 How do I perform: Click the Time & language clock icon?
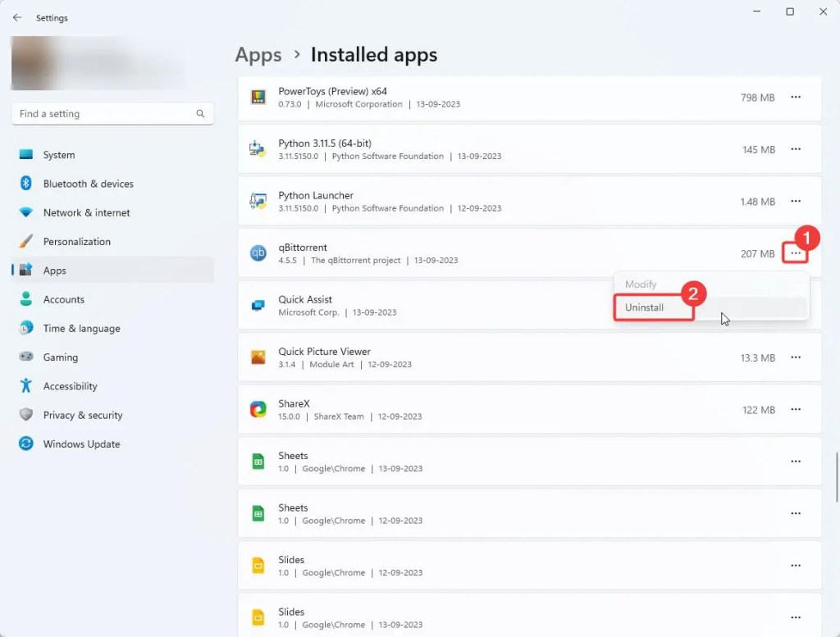click(x=25, y=328)
